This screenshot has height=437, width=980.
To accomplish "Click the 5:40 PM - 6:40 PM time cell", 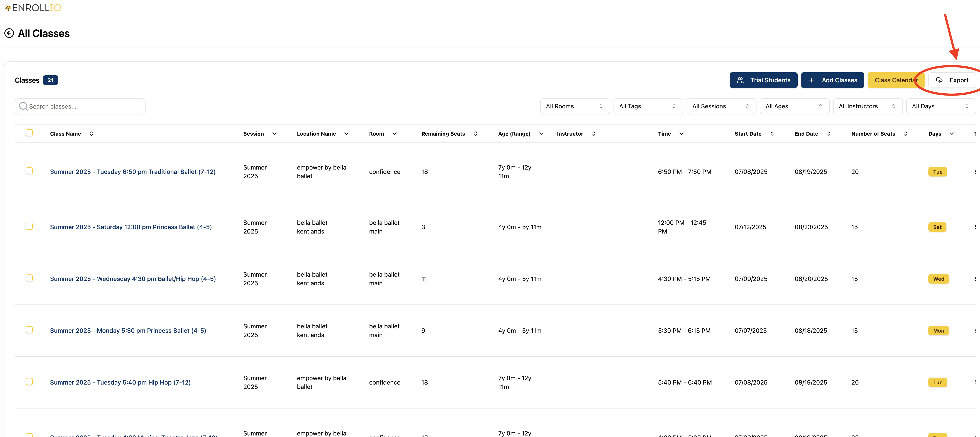I will [685, 383].
